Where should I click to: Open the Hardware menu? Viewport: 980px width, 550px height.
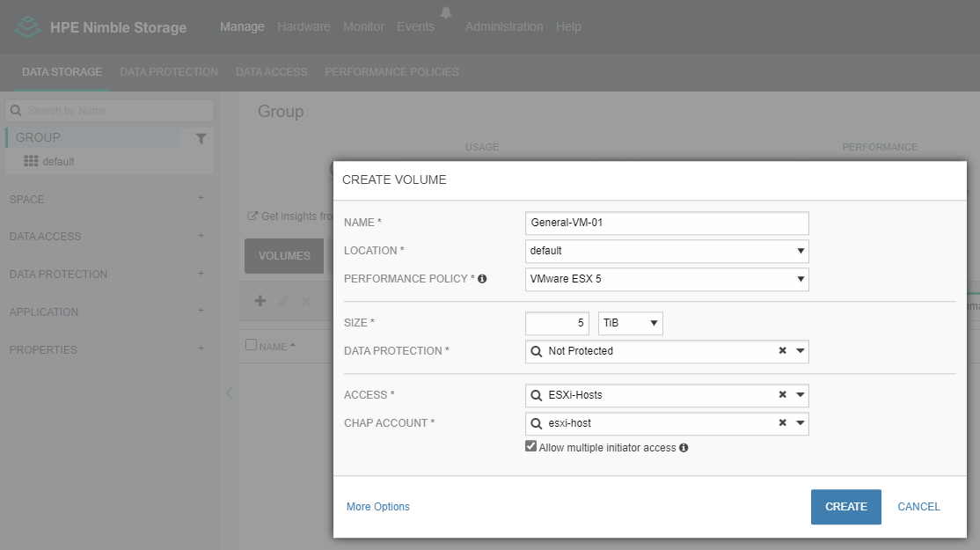(x=304, y=27)
